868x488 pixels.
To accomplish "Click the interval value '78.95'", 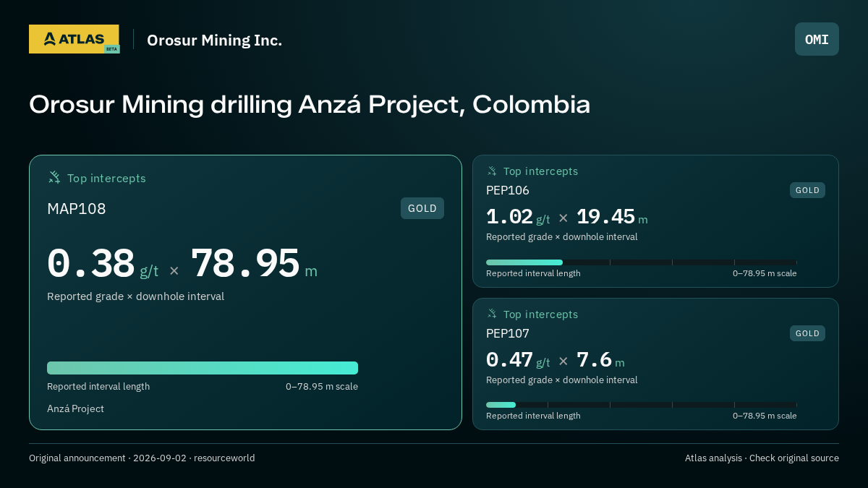I will pos(245,264).
